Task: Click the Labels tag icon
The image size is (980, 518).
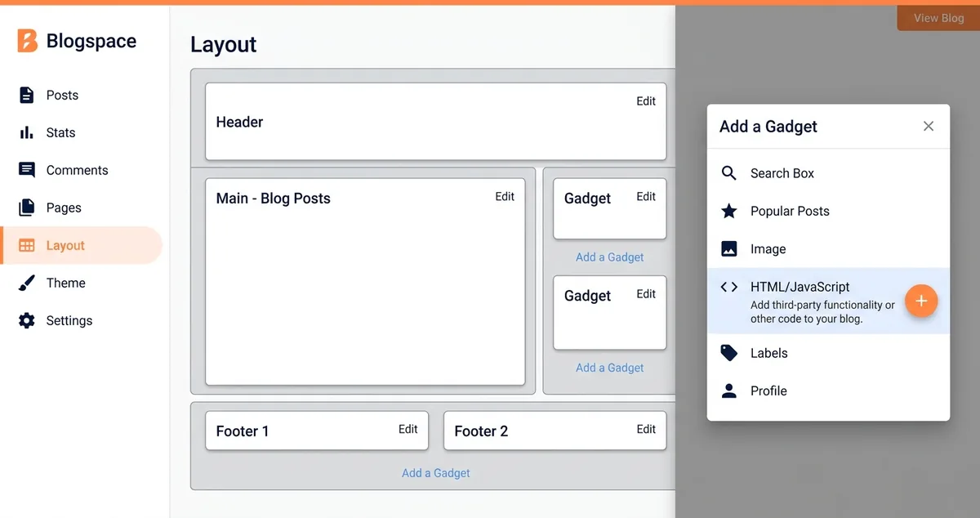Action: [x=729, y=353]
